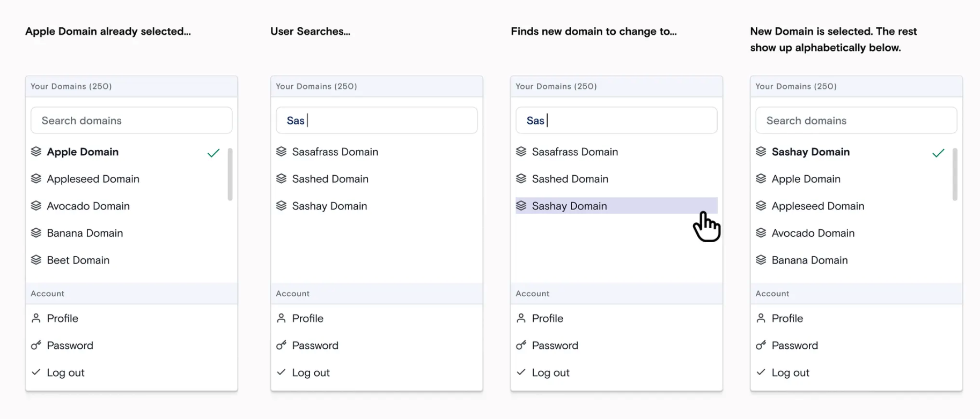Click the layers icon beside highlighted Sashay Domain
980x419 pixels.
point(521,206)
